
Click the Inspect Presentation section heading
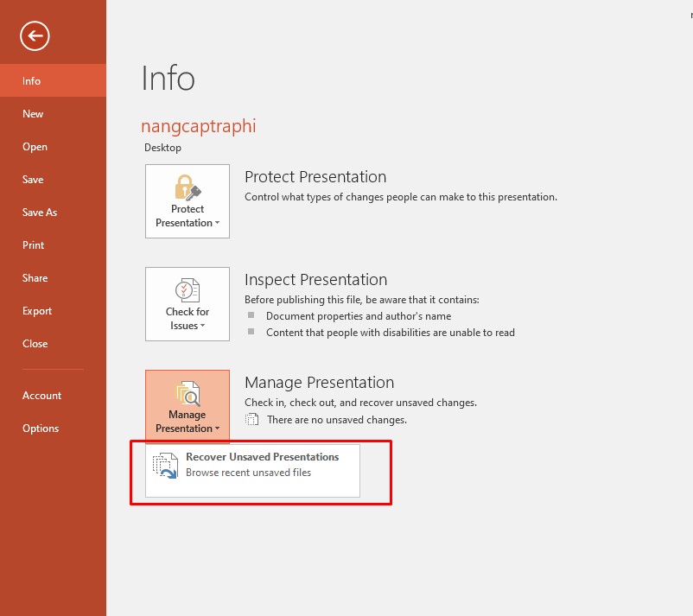tap(316, 280)
